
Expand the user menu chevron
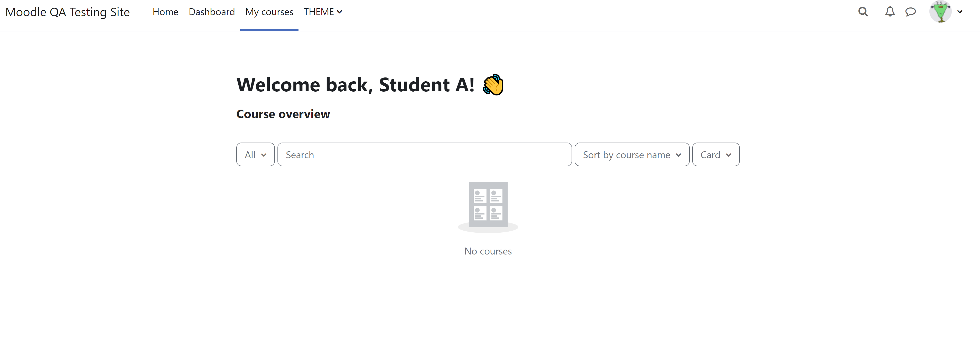960,12
